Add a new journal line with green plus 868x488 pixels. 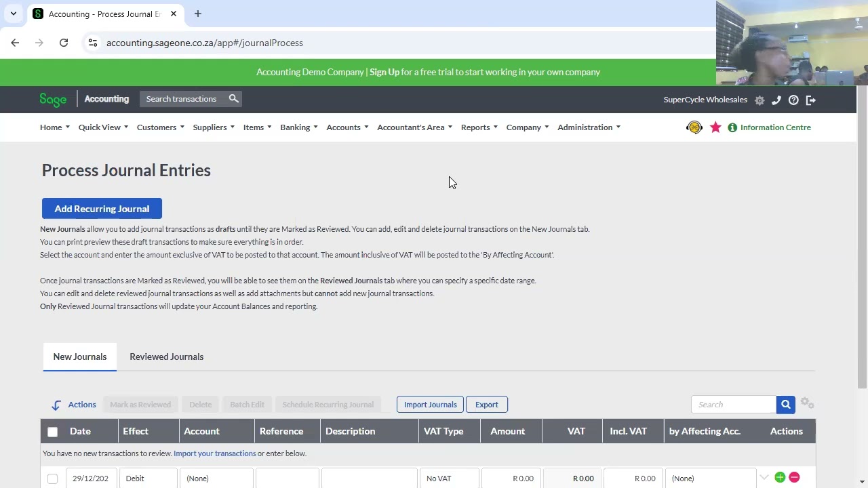(780, 478)
